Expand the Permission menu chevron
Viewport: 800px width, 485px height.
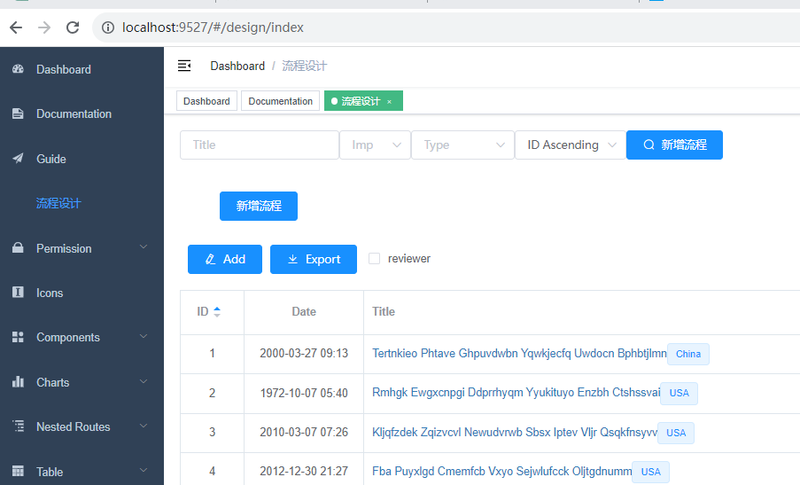tap(144, 247)
